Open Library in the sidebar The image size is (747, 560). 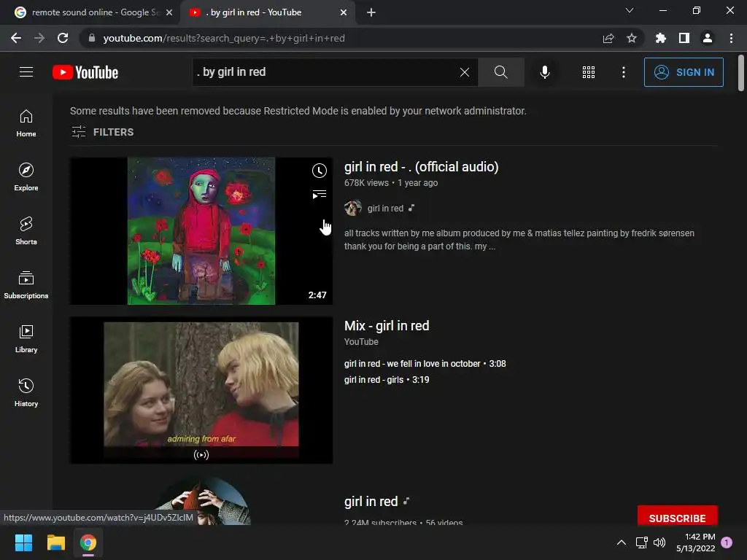click(x=26, y=338)
